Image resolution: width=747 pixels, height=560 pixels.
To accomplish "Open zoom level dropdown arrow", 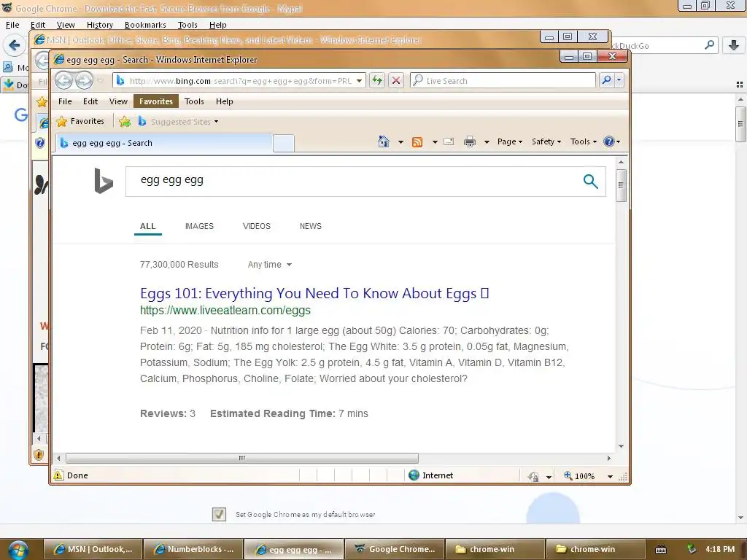I will tap(610, 476).
